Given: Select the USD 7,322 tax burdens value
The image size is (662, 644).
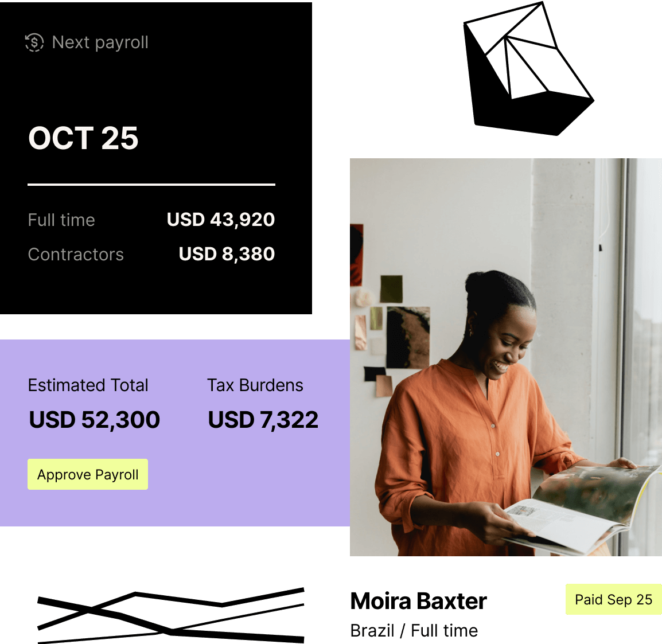Looking at the screenshot, I should (x=263, y=420).
